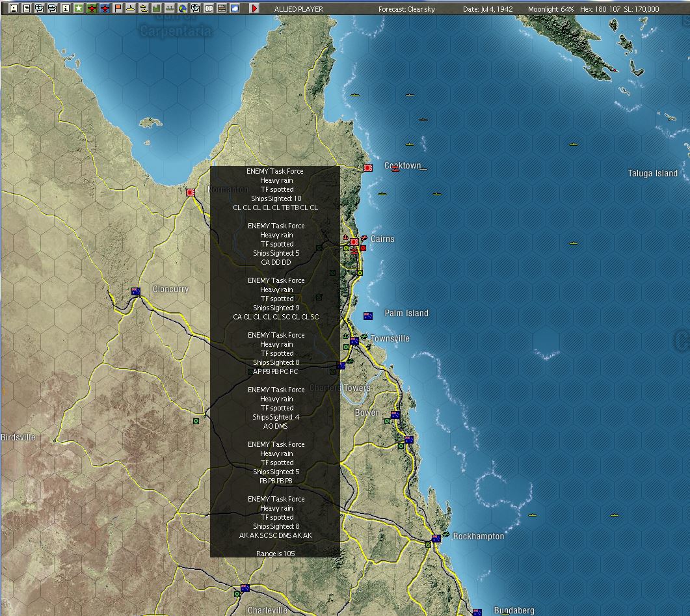
Task: Click the orange flag toolbar icon
Action: (x=118, y=8)
